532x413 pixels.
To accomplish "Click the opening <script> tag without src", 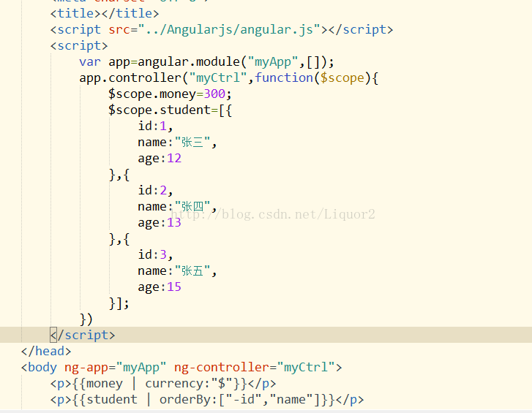I will [x=79, y=46].
